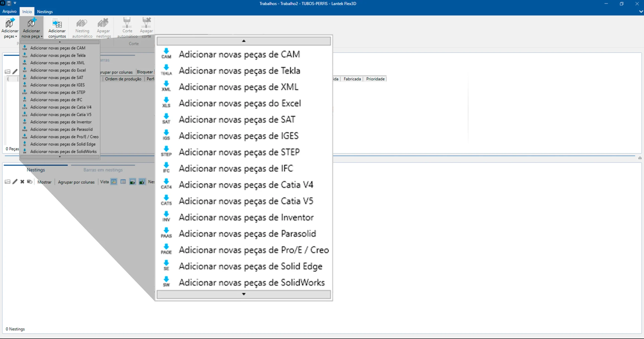Open the Nestings ribbon tab
This screenshot has width=644, height=339.
coord(45,12)
